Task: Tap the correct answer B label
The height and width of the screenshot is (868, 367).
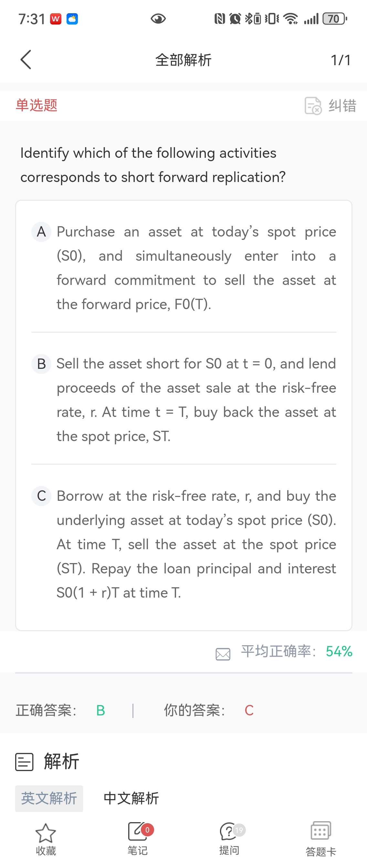Action: point(100,711)
